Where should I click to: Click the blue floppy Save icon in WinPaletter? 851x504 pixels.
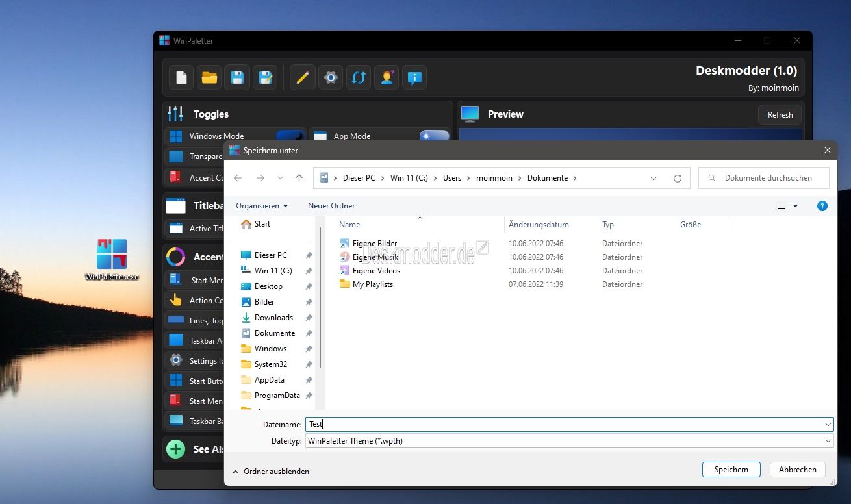click(237, 78)
